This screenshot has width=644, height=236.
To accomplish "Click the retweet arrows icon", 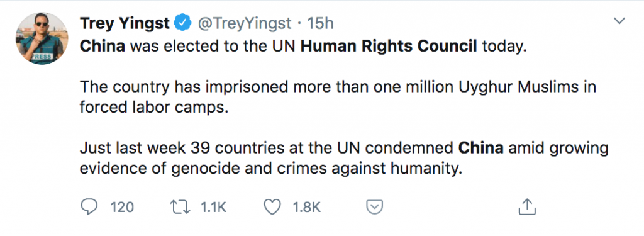I will [x=180, y=207].
